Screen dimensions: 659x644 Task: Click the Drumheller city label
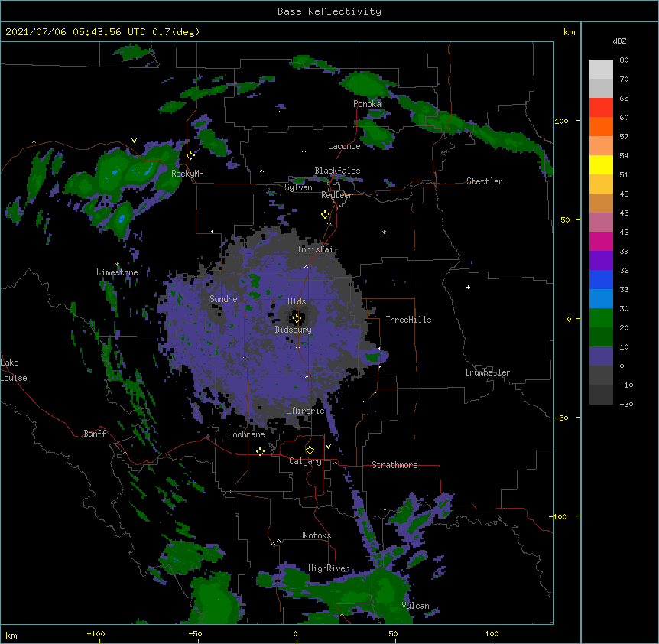tap(488, 372)
